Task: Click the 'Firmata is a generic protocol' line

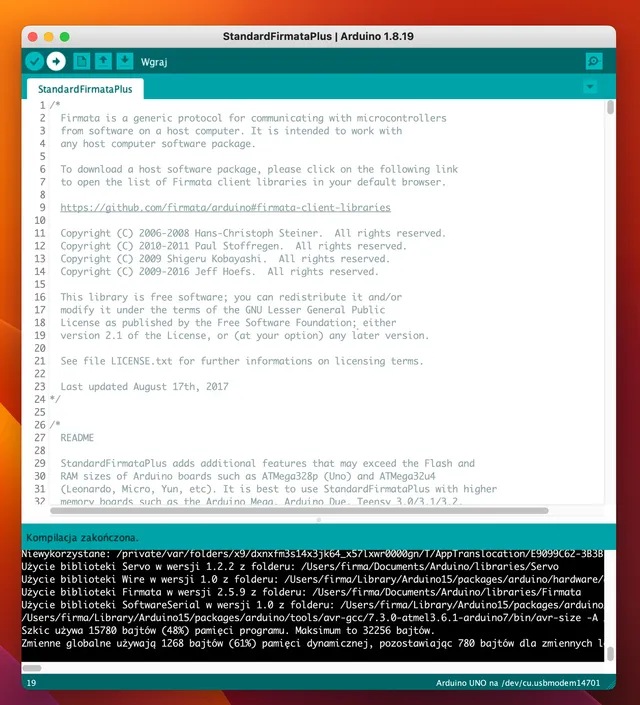Action: pos(253,118)
